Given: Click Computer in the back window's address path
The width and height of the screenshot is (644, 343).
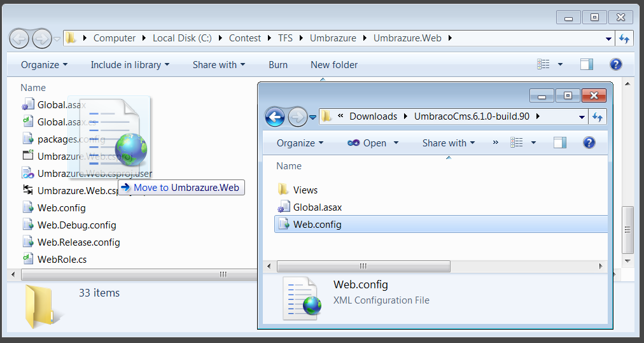Looking at the screenshot, I should (x=114, y=38).
